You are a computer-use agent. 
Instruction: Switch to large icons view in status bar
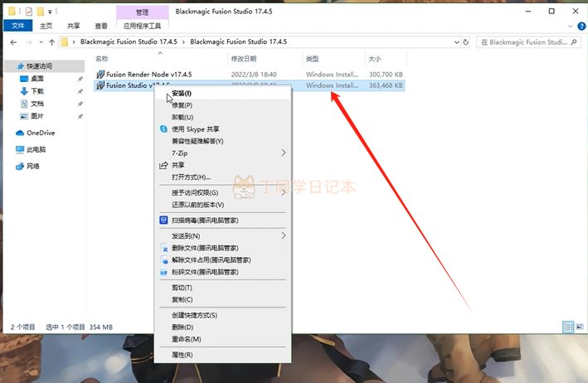coord(580,327)
